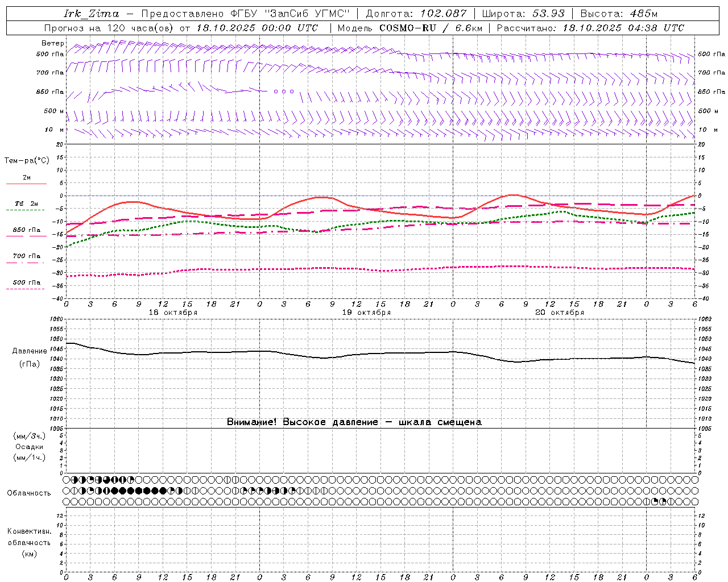Select the 700 гПа temperature legend entry
728x582 pixels.
click(x=26, y=256)
